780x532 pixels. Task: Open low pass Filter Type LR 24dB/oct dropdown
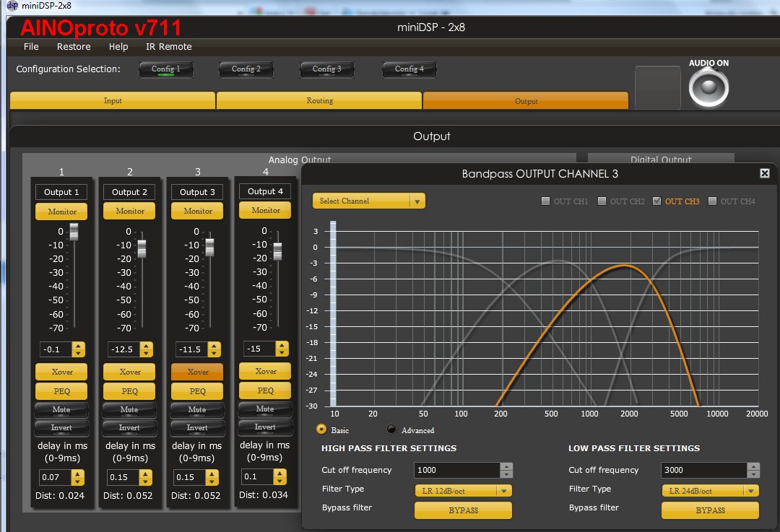click(711, 491)
